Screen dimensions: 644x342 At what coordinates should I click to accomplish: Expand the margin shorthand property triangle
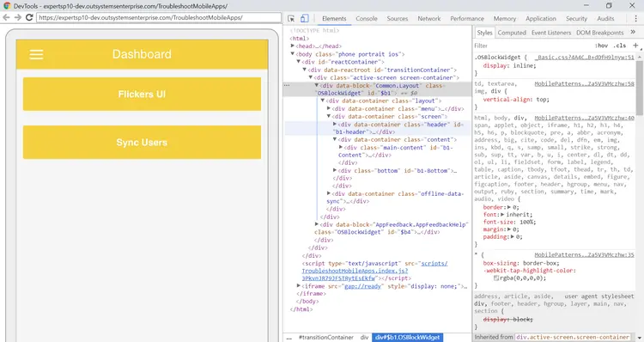coord(509,229)
